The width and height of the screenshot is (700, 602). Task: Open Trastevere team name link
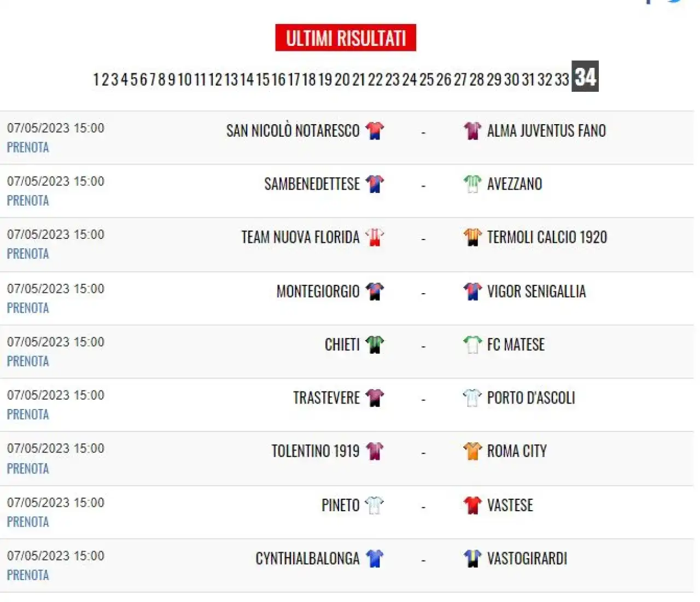click(x=326, y=398)
